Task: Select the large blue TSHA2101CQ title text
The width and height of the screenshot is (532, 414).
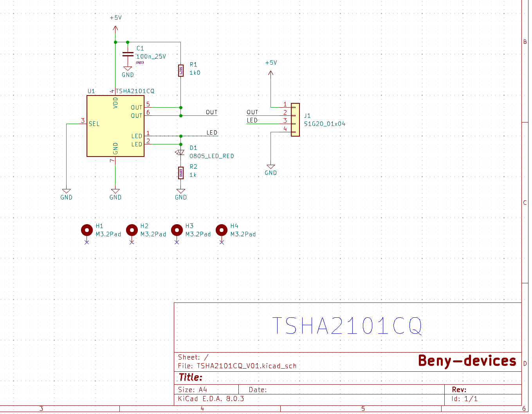Action: [347, 326]
